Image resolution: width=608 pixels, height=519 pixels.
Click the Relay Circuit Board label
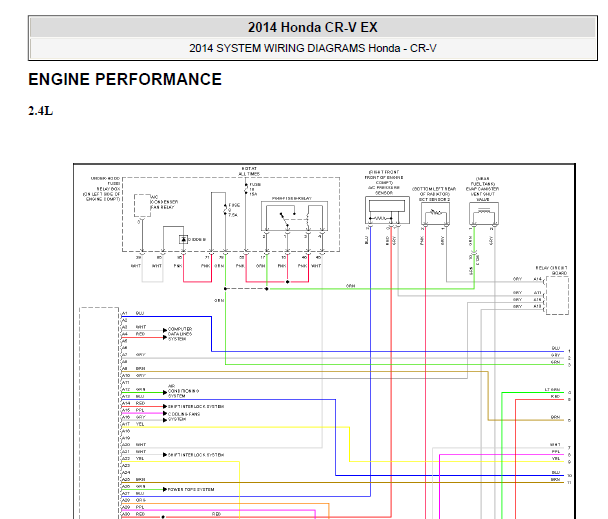[551, 270]
